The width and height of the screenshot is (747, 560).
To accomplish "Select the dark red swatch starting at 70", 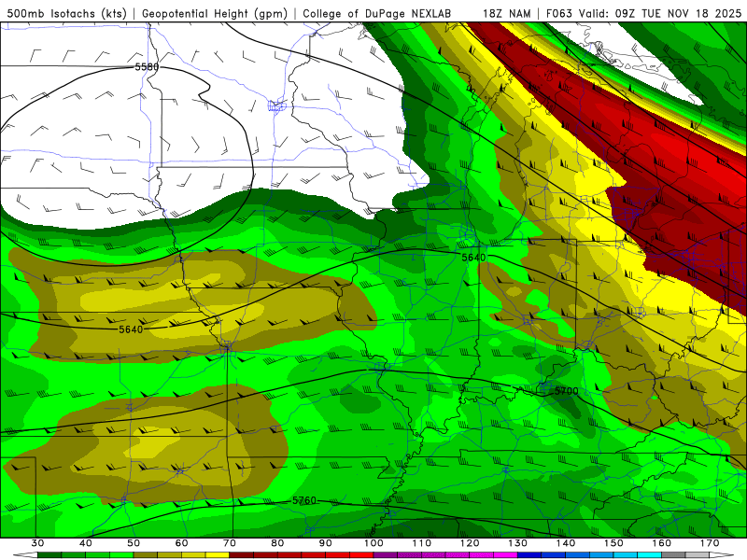I will point(242,555).
